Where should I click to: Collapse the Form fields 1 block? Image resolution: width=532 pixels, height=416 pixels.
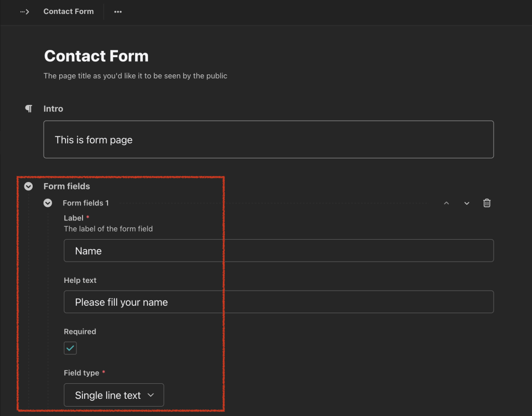coord(48,203)
